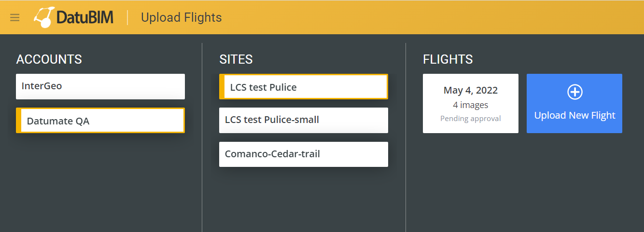Image resolution: width=644 pixels, height=232 pixels.
Task: Click the DatuBIM drone logo icon
Action: tap(43, 17)
